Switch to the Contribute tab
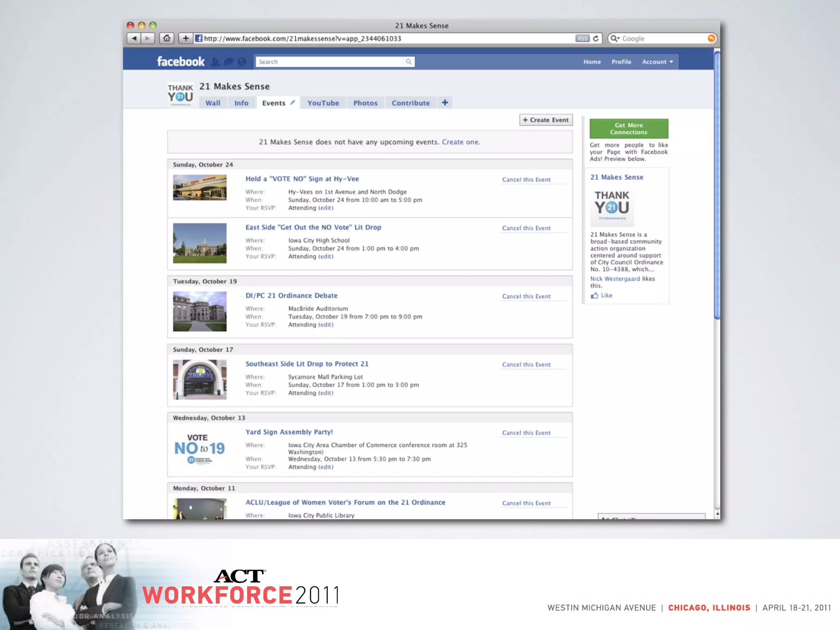The image size is (840, 630). coord(411,103)
